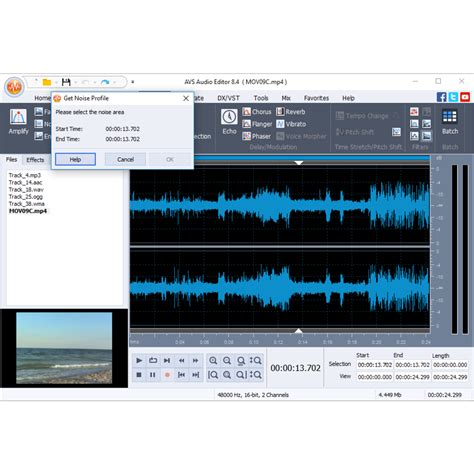
Task: Click the Selection Length time field
Action: [450, 365]
